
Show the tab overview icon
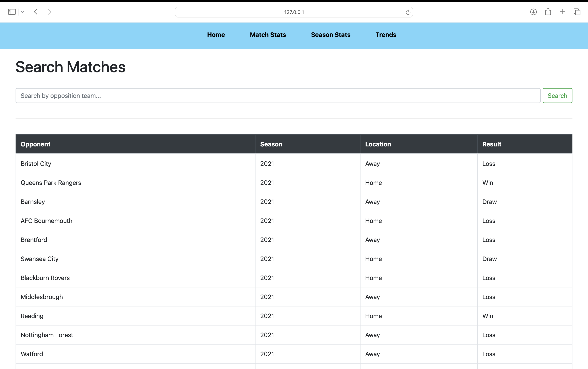click(577, 12)
